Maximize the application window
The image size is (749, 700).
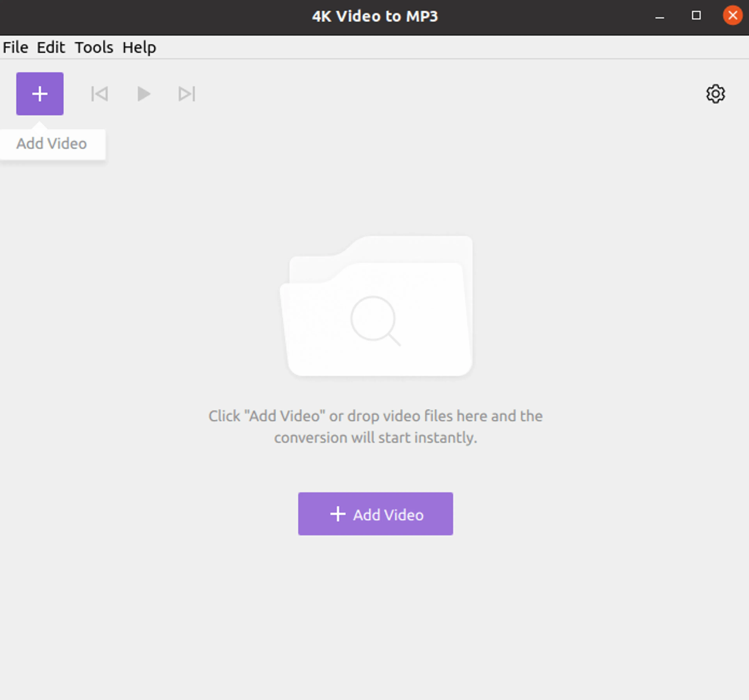click(696, 15)
